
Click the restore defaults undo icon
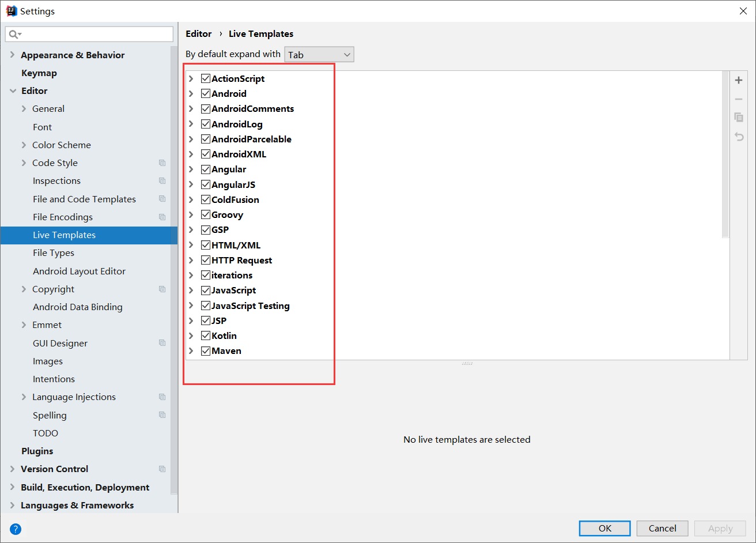coord(739,137)
